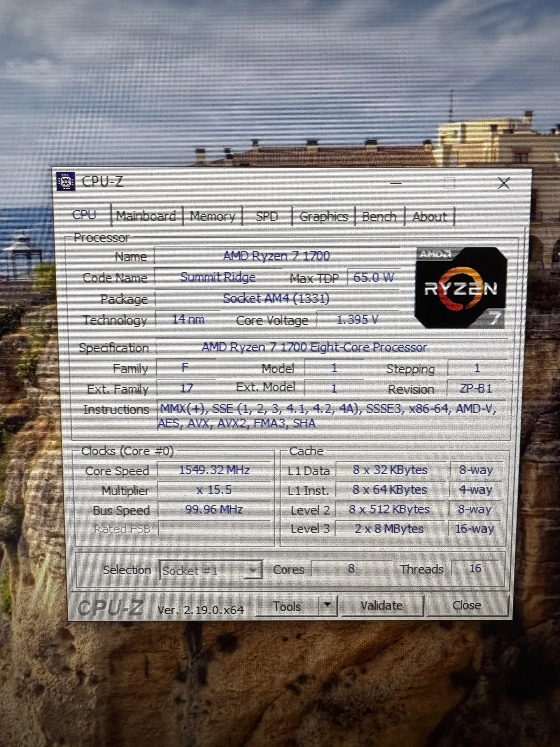Click the Core Speed value 1549.32 MHz
560x747 pixels.
click(214, 470)
